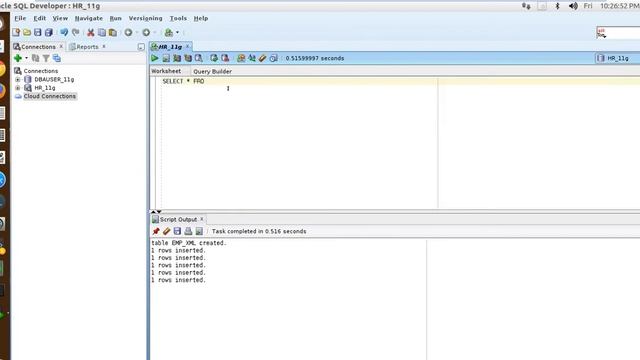The image size is (640, 360).
Task: Click the New file toolbar icon
Action: (x=16, y=32)
